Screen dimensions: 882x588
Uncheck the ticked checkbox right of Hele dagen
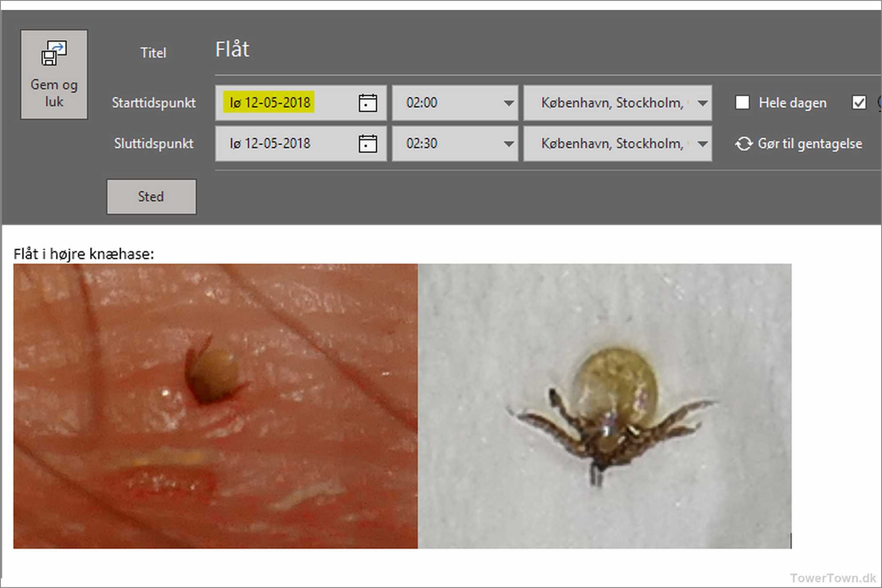pyautogui.click(x=859, y=102)
